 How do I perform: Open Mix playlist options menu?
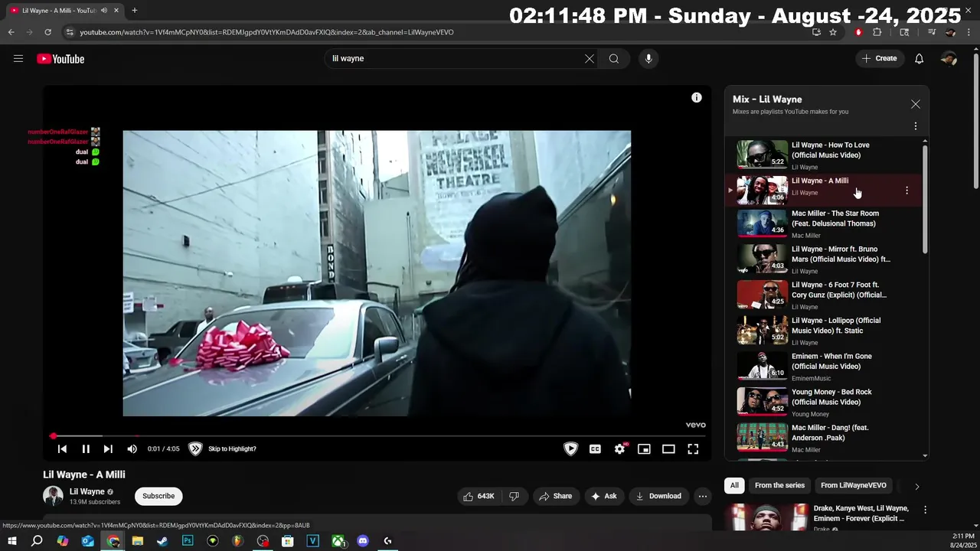point(916,126)
